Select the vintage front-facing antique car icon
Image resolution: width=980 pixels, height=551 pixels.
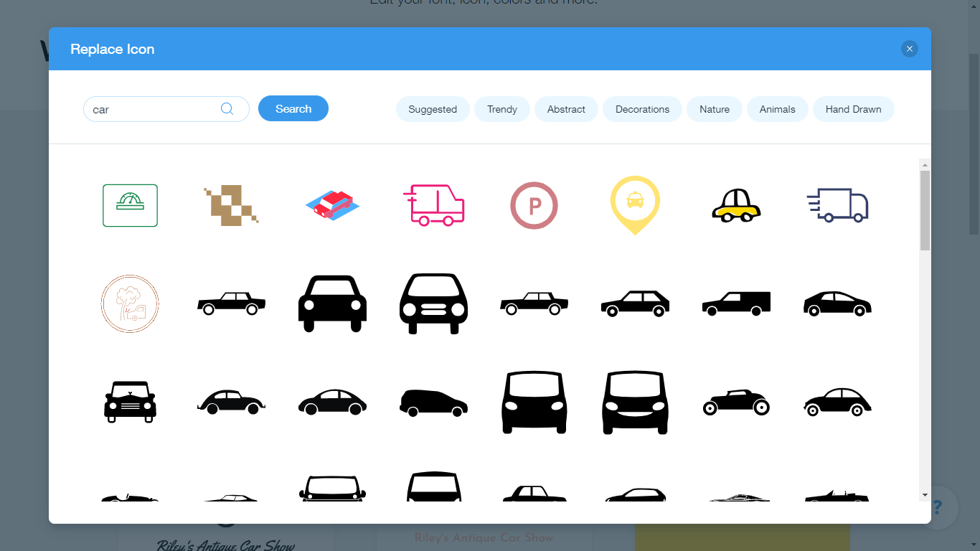pos(130,402)
